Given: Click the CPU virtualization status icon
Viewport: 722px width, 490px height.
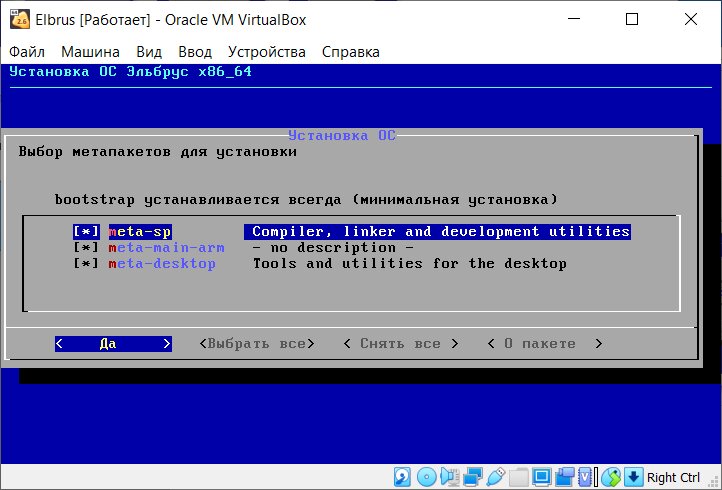Looking at the screenshot, I should point(585,477).
